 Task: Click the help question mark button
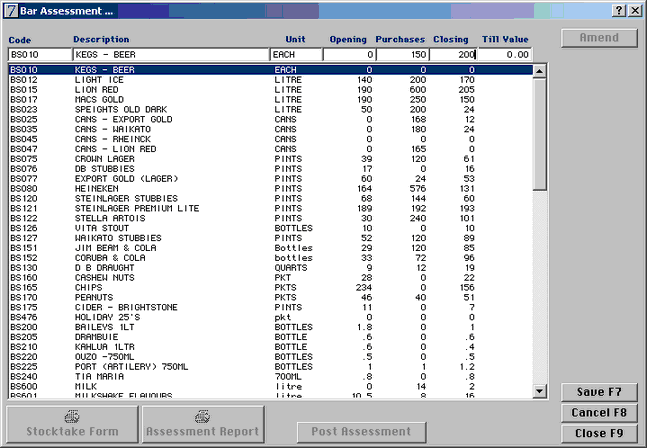click(x=619, y=10)
